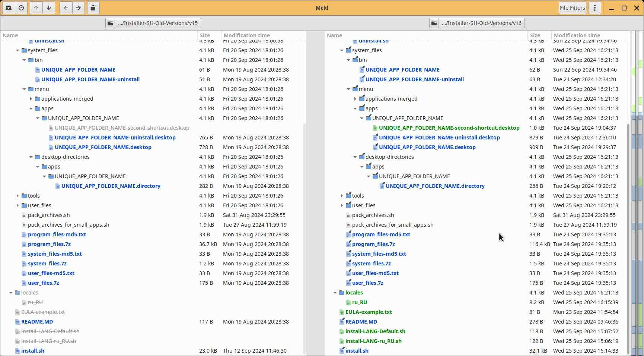
Task: Start a new comparison
Action: pyautogui.click(x=9, y=8)
